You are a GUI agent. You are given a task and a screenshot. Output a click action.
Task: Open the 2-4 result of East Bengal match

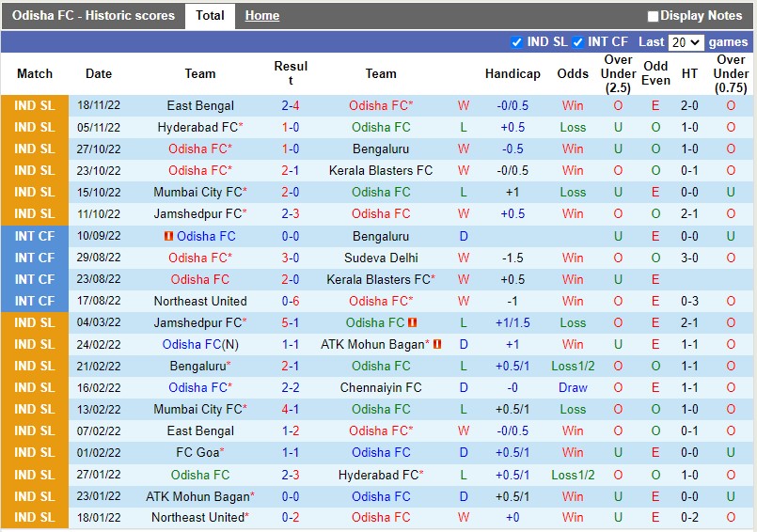[x=291, y=105]
